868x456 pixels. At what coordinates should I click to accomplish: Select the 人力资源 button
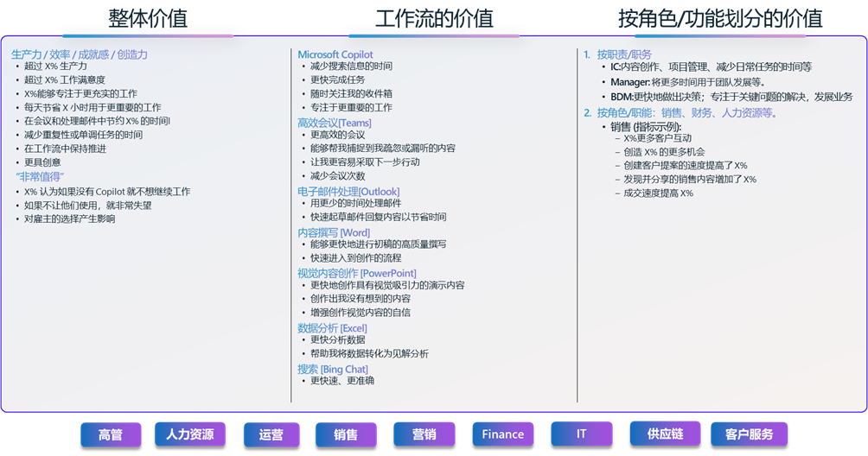click(x=190, y=434)
